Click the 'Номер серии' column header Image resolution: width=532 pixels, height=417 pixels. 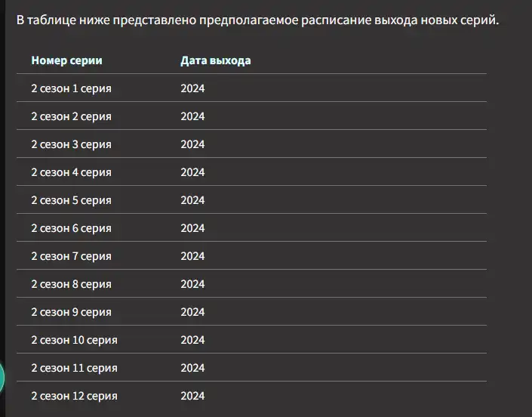point(66,60)
